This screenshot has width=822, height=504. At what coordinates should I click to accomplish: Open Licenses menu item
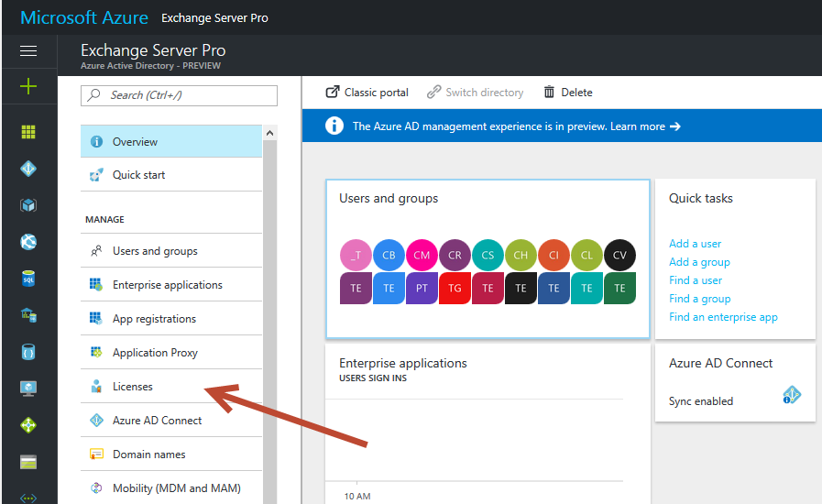coord(171,387)
